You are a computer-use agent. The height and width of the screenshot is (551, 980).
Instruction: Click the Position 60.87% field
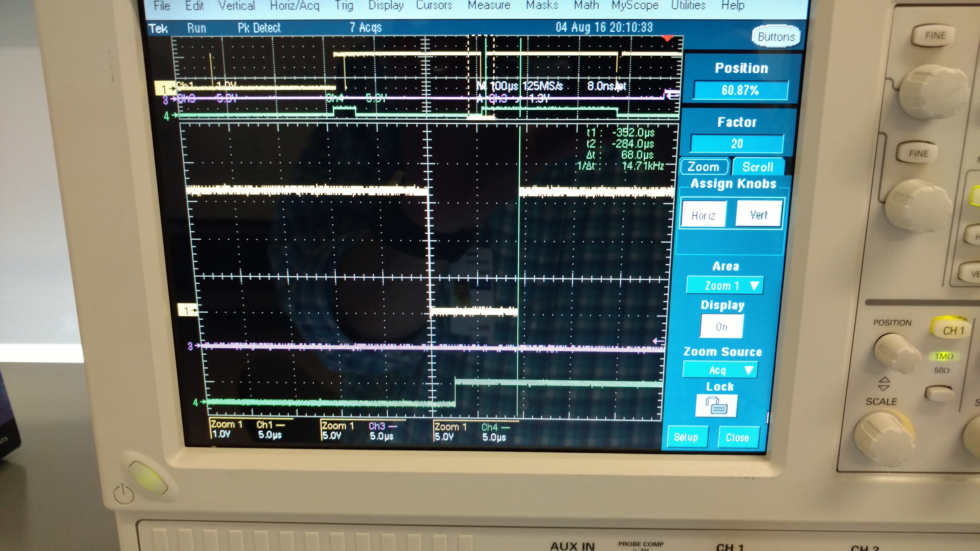[740, 90]
